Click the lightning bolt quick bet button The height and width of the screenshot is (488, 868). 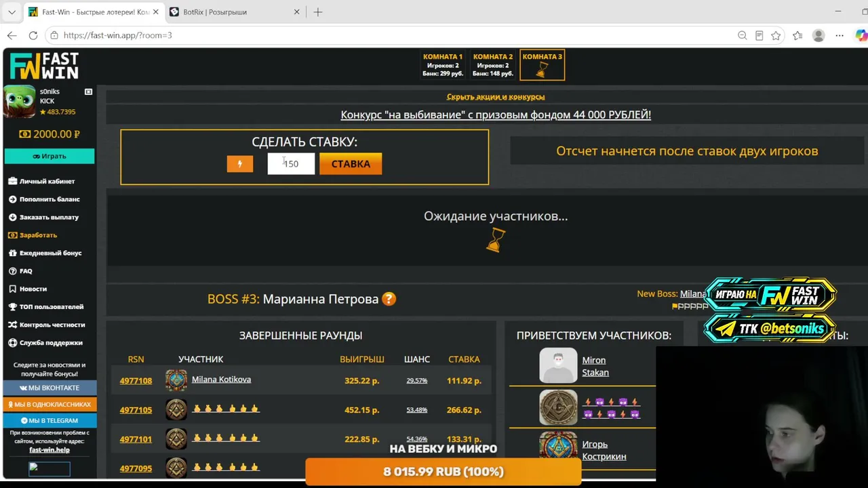coord(239,164)
